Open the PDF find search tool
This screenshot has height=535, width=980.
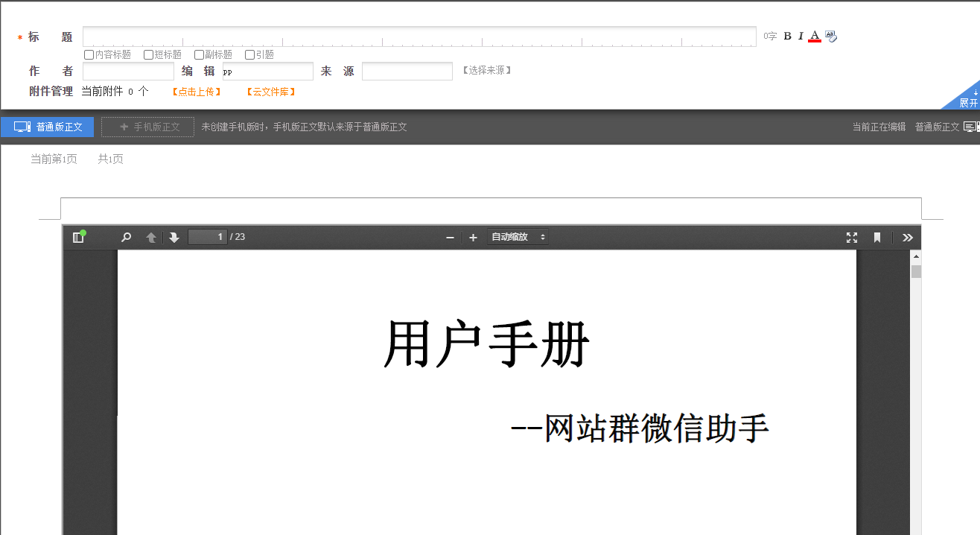(127, 237)
